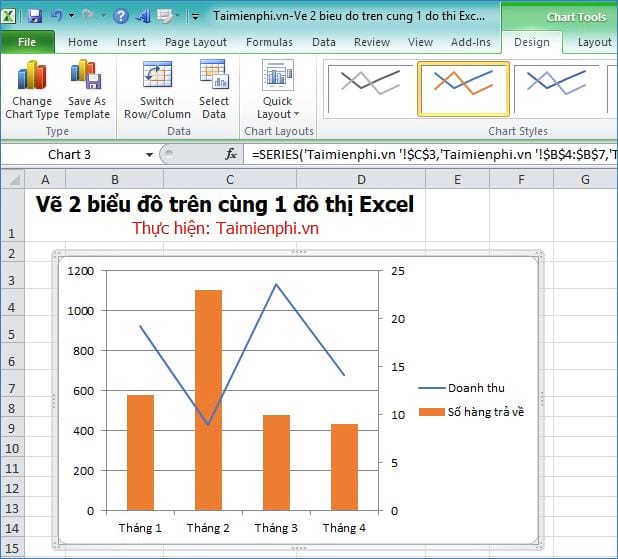This screenshot has width=618, height=559.
Task: Save the workbook with the floppy disk icon
Action: 35,16
